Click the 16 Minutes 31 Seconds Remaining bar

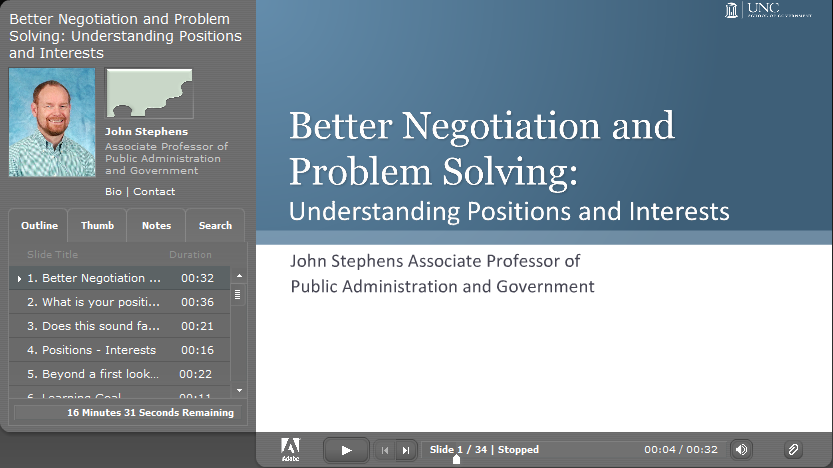coord(128,413)
